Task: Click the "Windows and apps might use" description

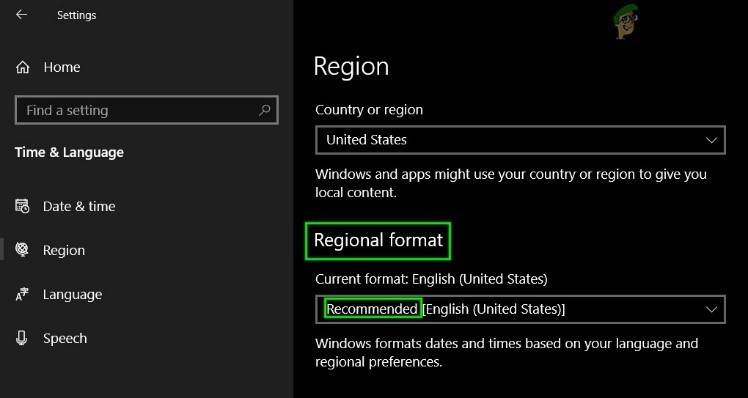Action: point(511,183)
